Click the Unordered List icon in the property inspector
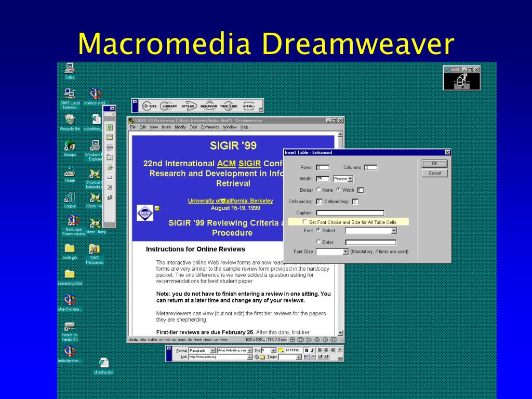Screen dimensions: 532x399 click(307, 357)
